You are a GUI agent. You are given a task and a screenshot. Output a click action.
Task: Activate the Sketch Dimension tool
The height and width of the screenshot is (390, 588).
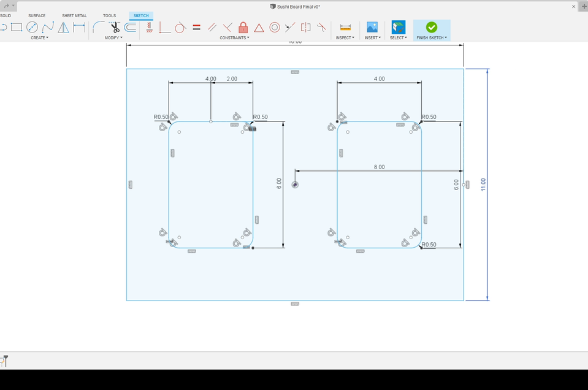[79, 27]
